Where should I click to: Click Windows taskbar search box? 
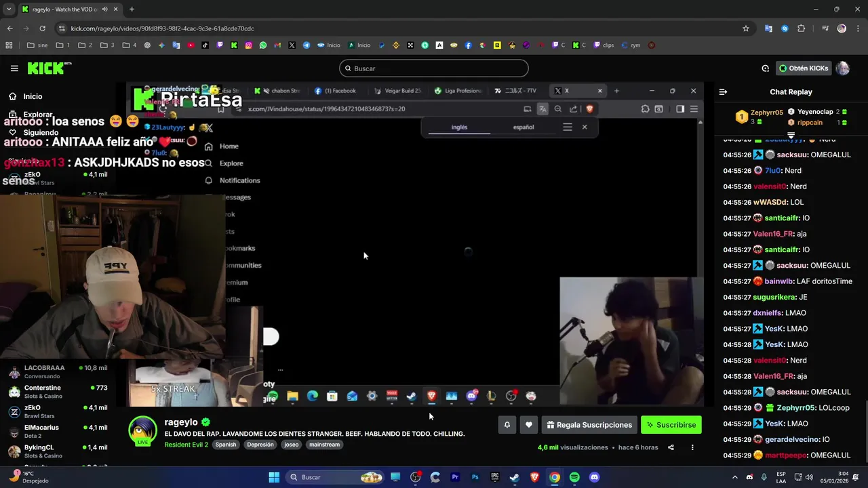pos(335,477)
